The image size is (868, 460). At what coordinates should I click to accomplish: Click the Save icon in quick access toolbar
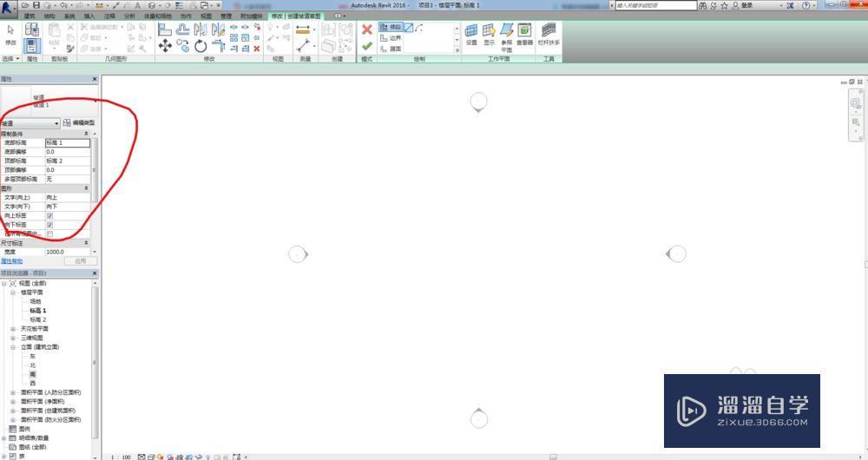point(36,5)
